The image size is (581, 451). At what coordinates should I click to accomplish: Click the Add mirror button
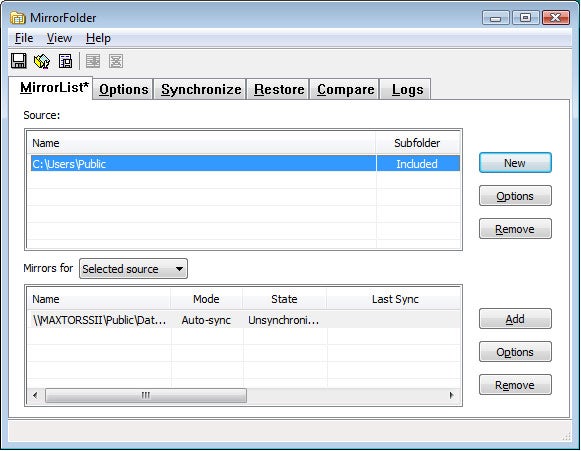click(x=515, y=319)
